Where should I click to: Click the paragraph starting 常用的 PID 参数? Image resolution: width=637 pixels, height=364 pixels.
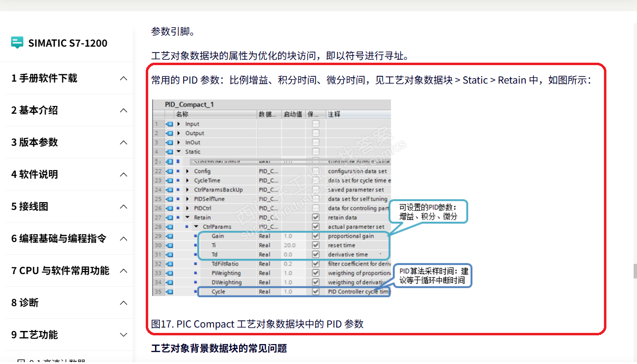tap(371, 80)
